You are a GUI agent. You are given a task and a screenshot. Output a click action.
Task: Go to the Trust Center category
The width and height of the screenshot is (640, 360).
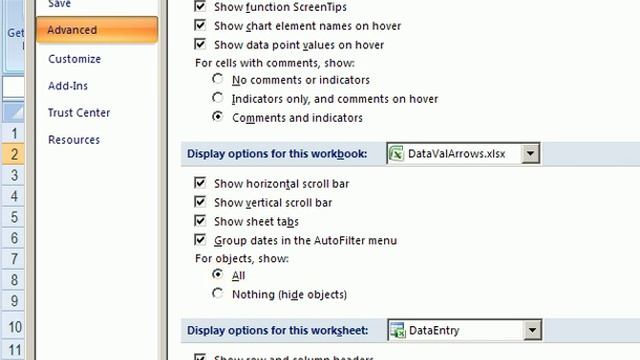coord(79,113)
